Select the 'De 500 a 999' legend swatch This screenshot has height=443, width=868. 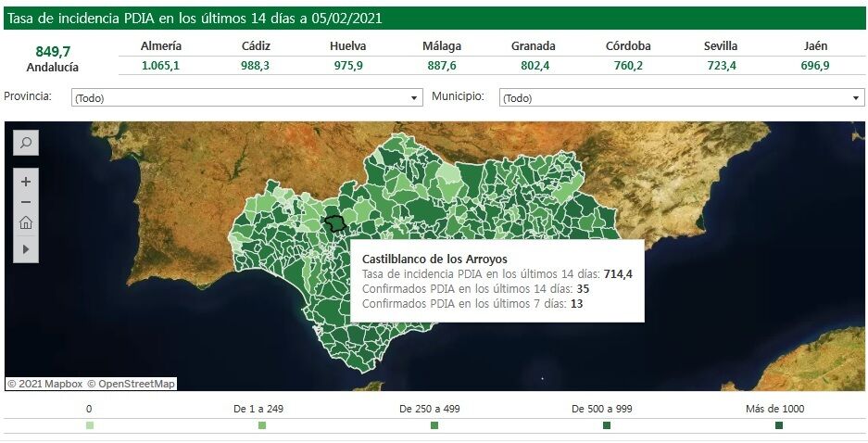(x=607, y=425)
